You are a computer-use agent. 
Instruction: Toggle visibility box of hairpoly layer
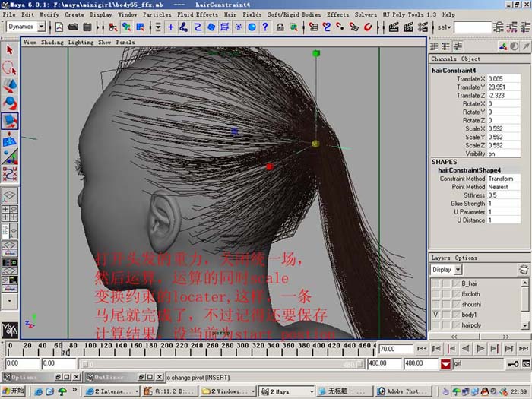(435, 325)
